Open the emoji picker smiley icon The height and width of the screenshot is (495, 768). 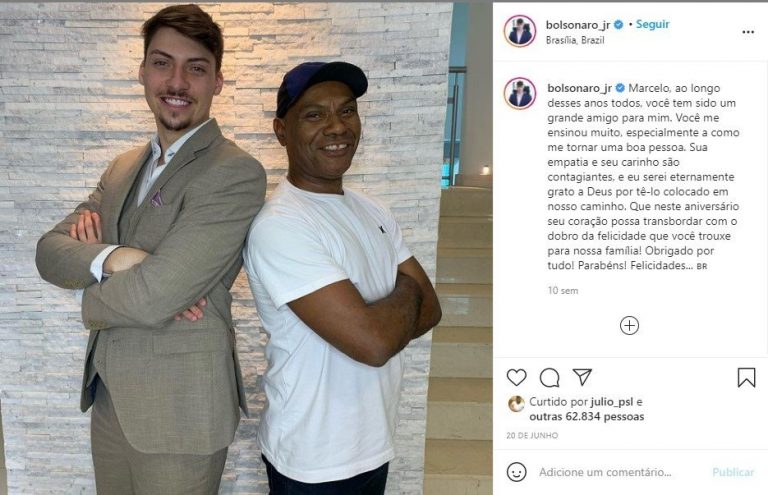(x=516, y=472)
